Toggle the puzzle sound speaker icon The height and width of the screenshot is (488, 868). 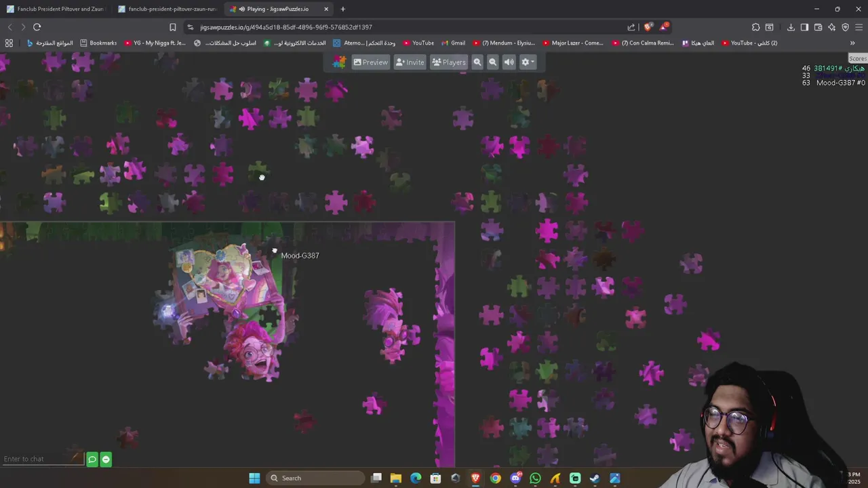click(509, 62)
